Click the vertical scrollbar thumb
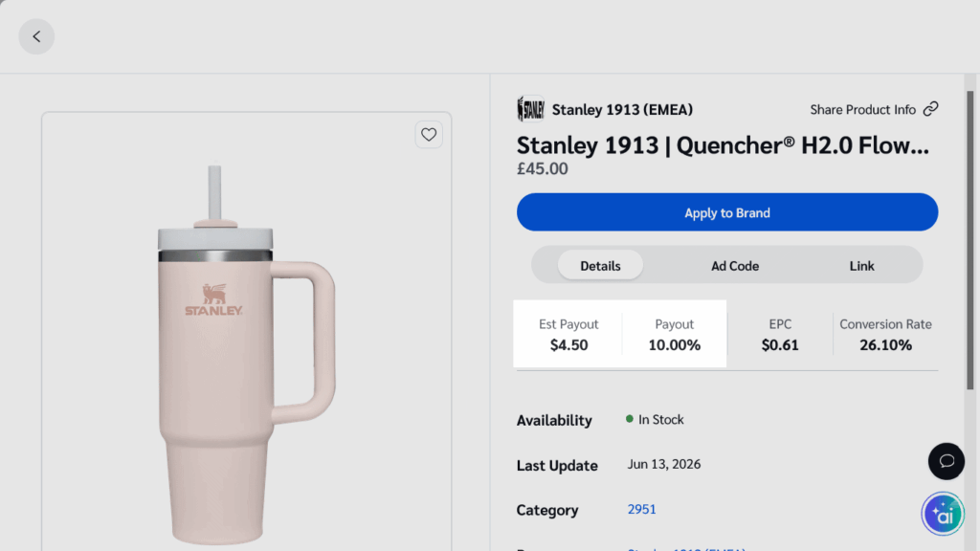The height and width of the screenshot is (551, 980). coord(970,240)
